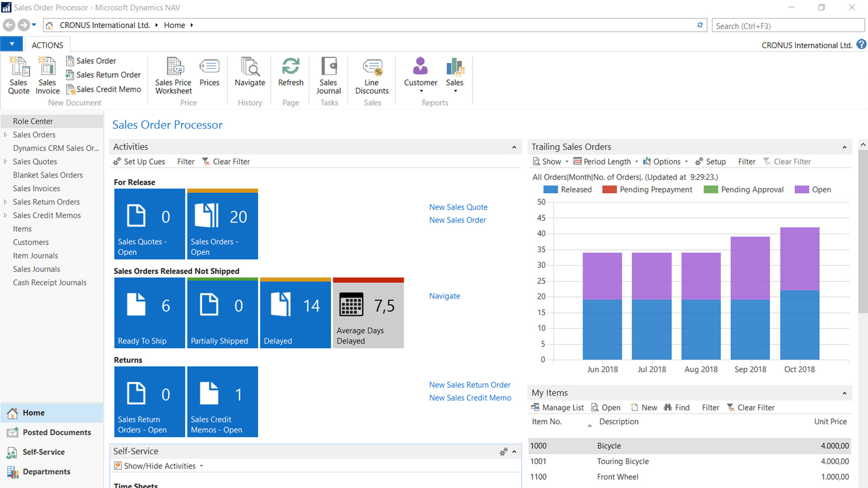Click the help question mark icon
Screen dimensions: 868x488
(x=861, y=44)
